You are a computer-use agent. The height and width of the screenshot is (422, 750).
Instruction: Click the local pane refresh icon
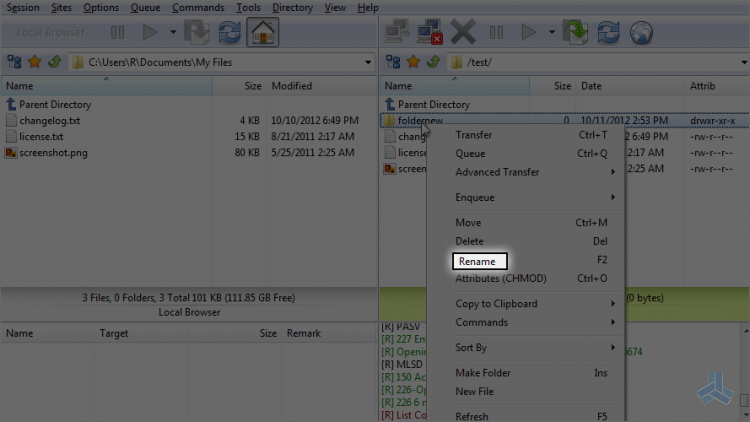click(230, 33)
